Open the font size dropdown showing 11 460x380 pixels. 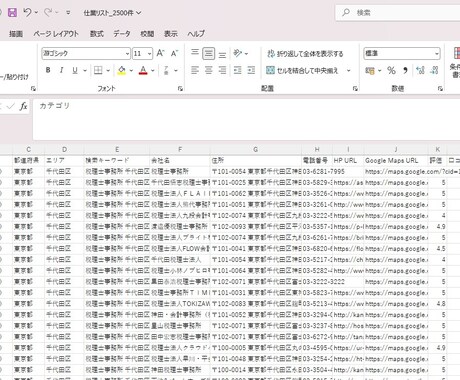pos(149,53)
